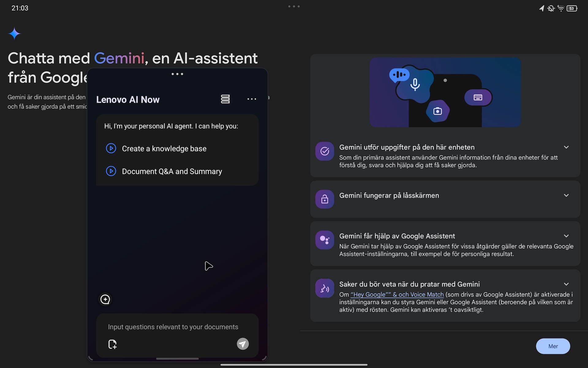This screenshot has height=368, width=588.
Task: Send the question with the paper plane button
Action: click(243, 344)
